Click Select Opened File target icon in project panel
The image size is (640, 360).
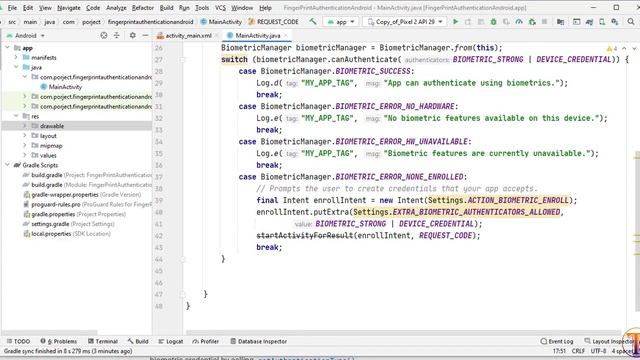point(104,36)
